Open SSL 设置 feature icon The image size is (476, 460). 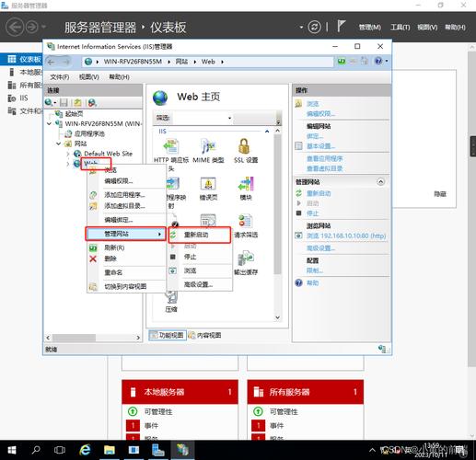tap(245, 146)
